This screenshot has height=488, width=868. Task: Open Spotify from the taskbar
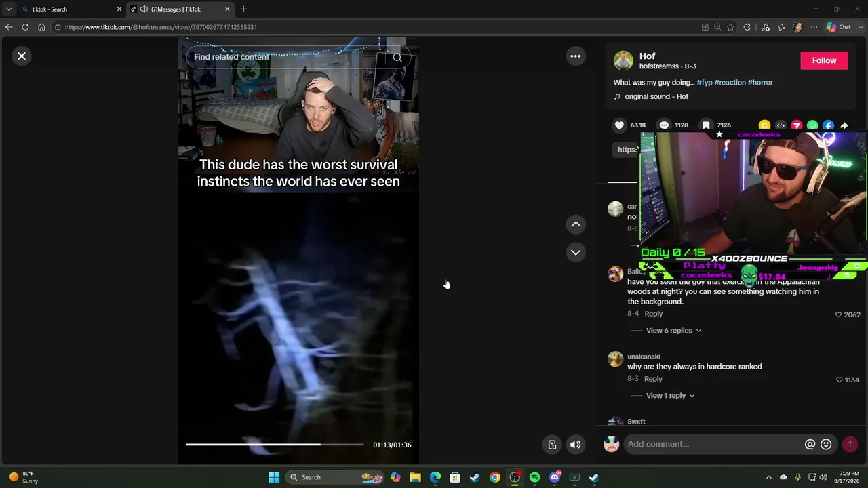(534, 477)
